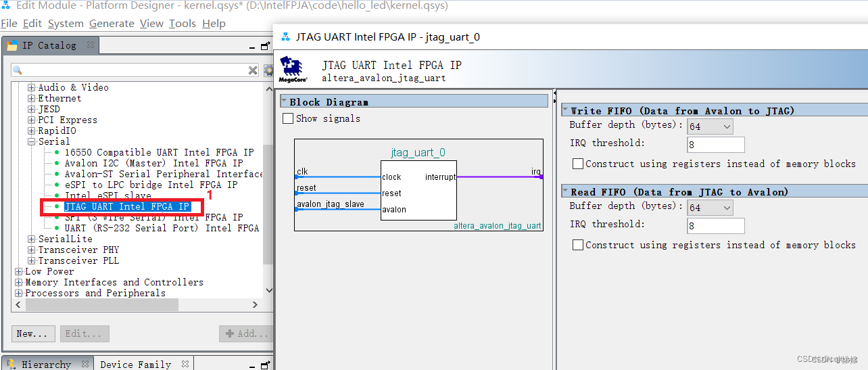The height and width of the screenshot is (370, 868).
Task: Click the magnifier in the IP Catalog search
Action: [x=18, y=70]
